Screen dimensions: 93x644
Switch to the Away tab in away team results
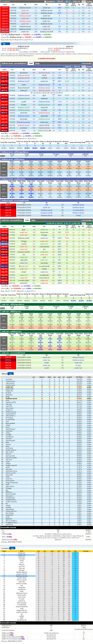(x=33, y=220)
